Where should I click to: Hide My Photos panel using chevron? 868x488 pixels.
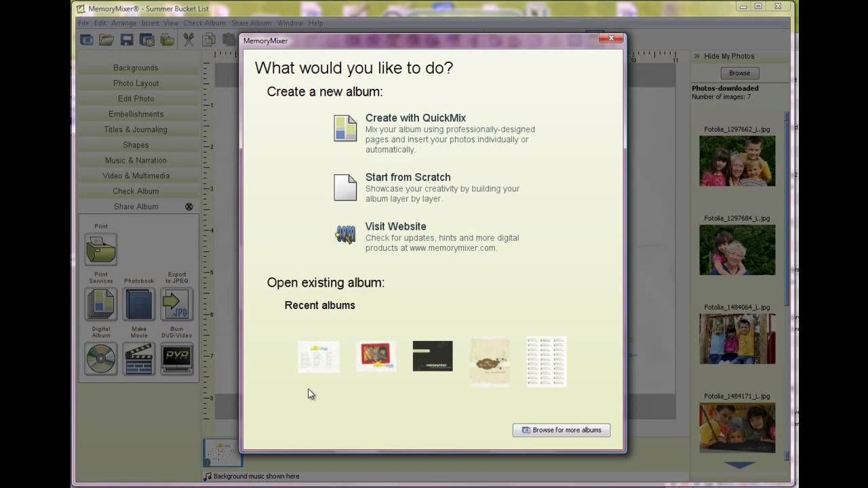(x=696, y=56)
